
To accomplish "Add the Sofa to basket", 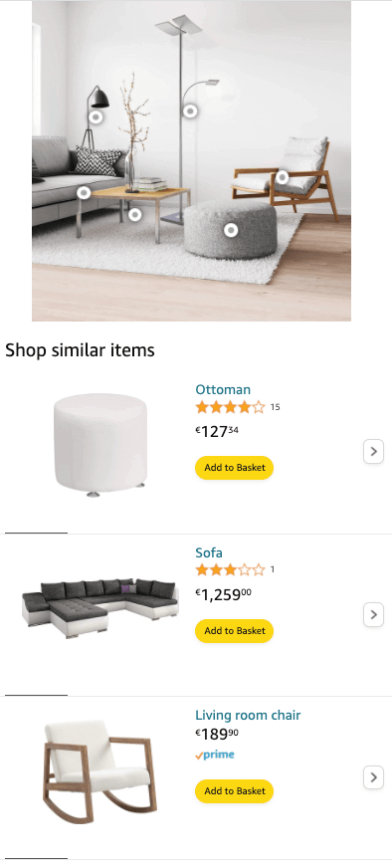I will [x=234, y=630].
